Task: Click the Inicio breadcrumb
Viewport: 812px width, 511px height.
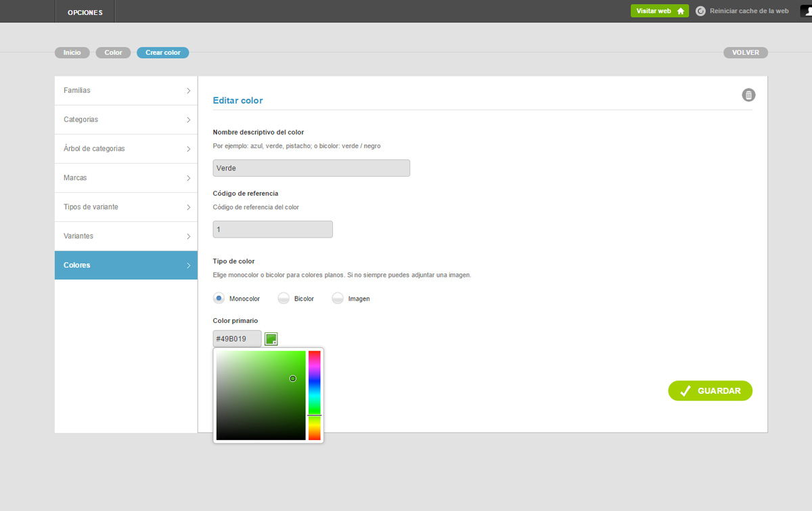Action: pos(72,52)
